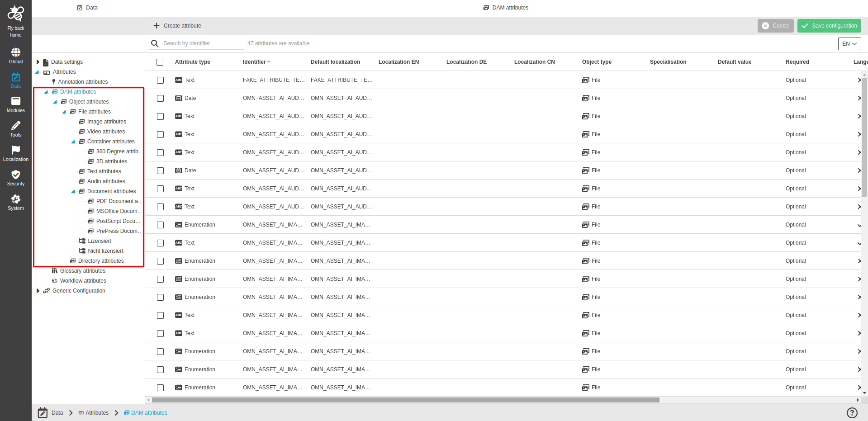
Task: Click Attributes in the breadcrumb trail
Action: tap(97, 413)
